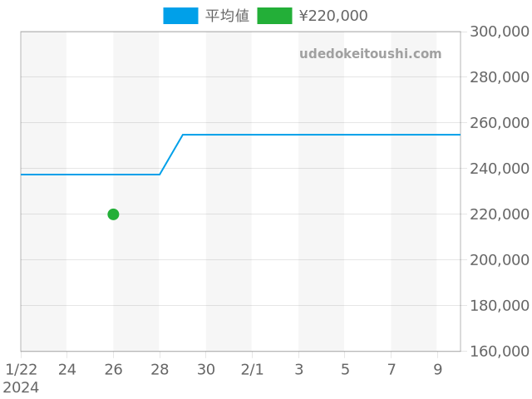Toggle the 平均値 legend label
This screenshot has width=532, height=399.
point(227,16)
